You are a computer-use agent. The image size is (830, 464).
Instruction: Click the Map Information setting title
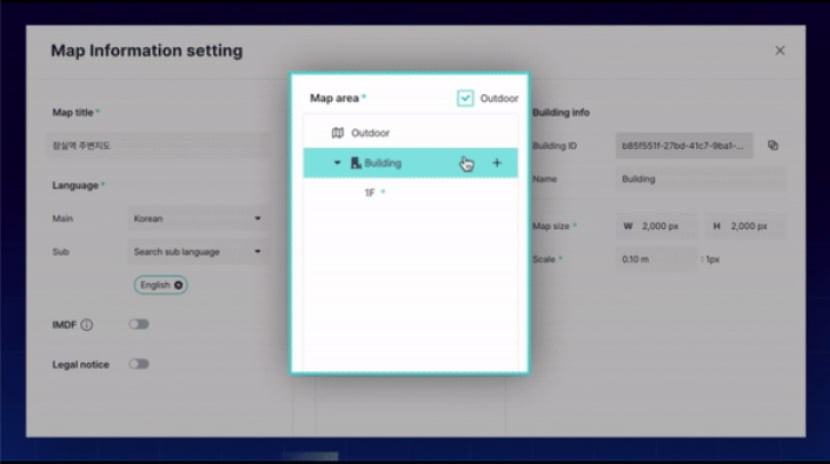tap(147, 51)
